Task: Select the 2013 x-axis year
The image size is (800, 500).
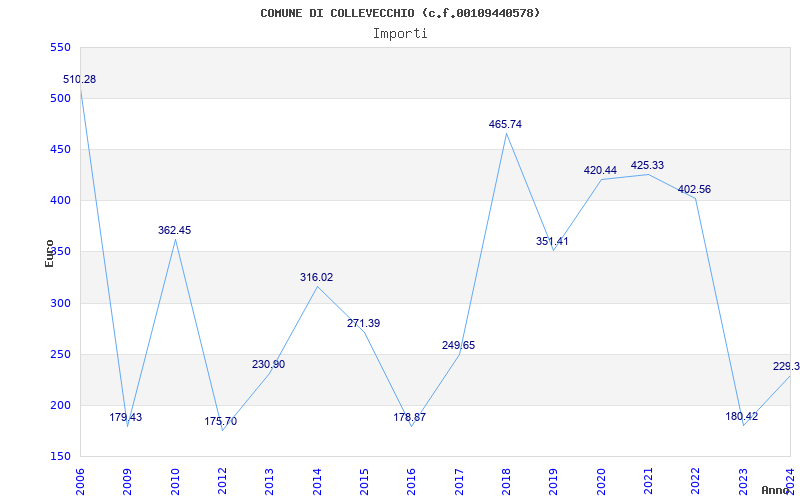Action: coord(269,481)
